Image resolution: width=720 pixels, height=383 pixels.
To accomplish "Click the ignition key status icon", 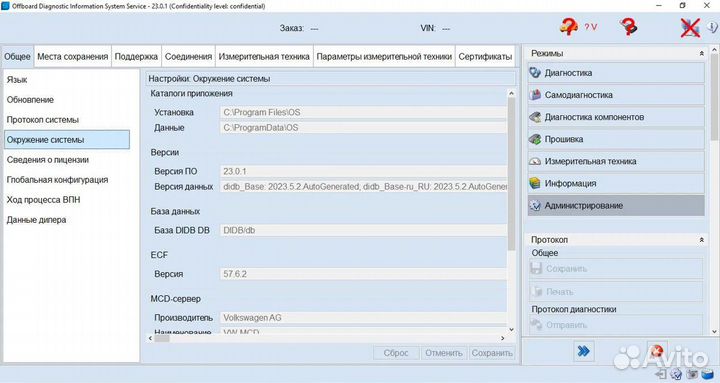I will [628, 27].
